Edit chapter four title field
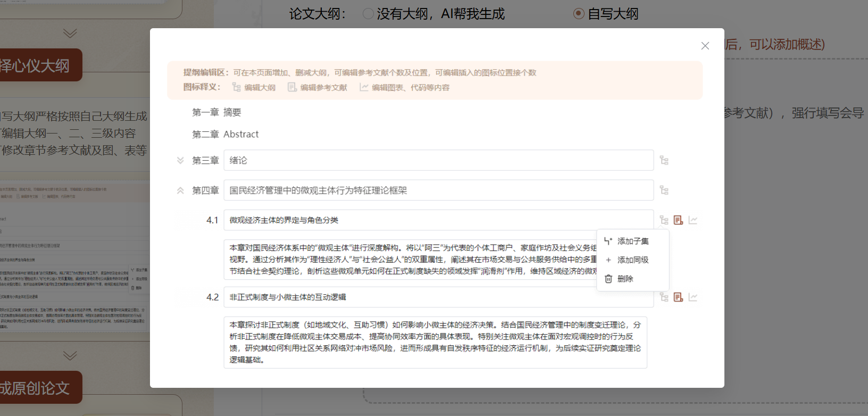 coord(439,190)
